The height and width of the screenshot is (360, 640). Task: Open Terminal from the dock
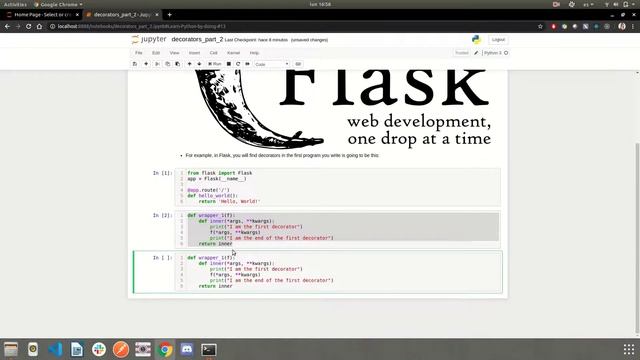(x=209, y=349)
